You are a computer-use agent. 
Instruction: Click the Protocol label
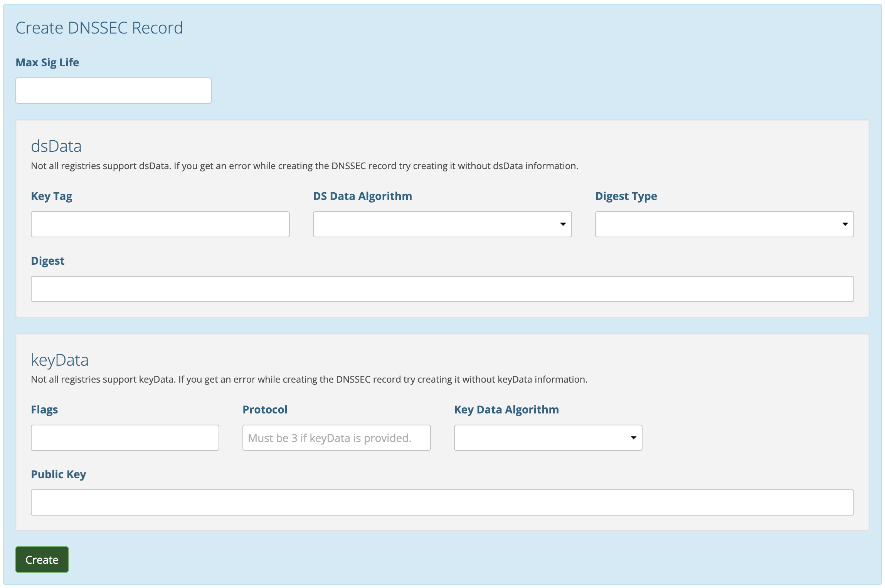(x=265, y=410)
